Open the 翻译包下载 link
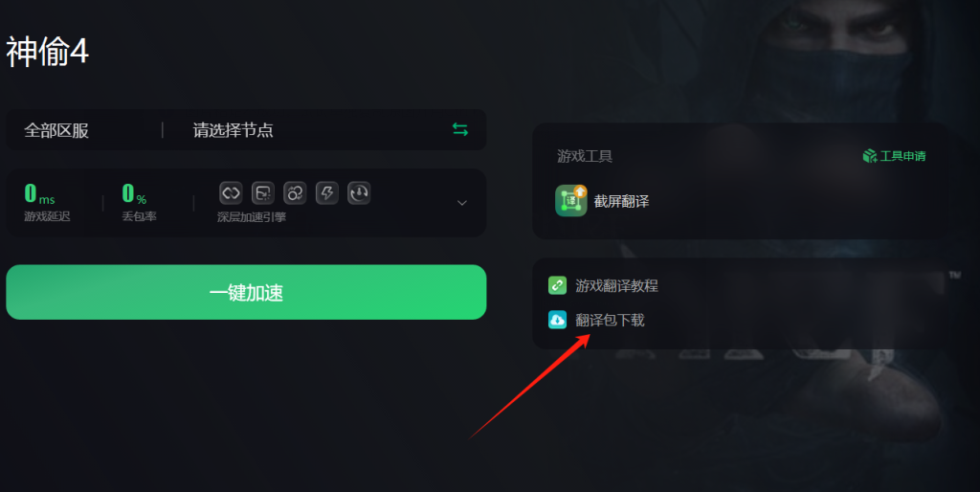Viewport: 980px width, 492px height. tap(610, 320)
